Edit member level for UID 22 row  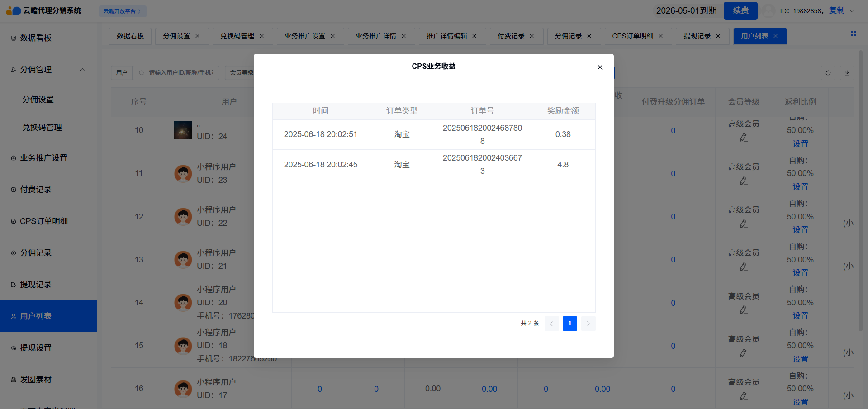(744, 224)
